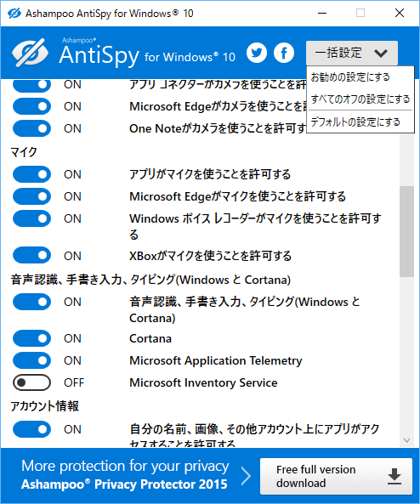This screenshot has height=504, width=420.
Task: Click the download arrow icon in banner
Action: pyautogui.click(x=394, y=476)
